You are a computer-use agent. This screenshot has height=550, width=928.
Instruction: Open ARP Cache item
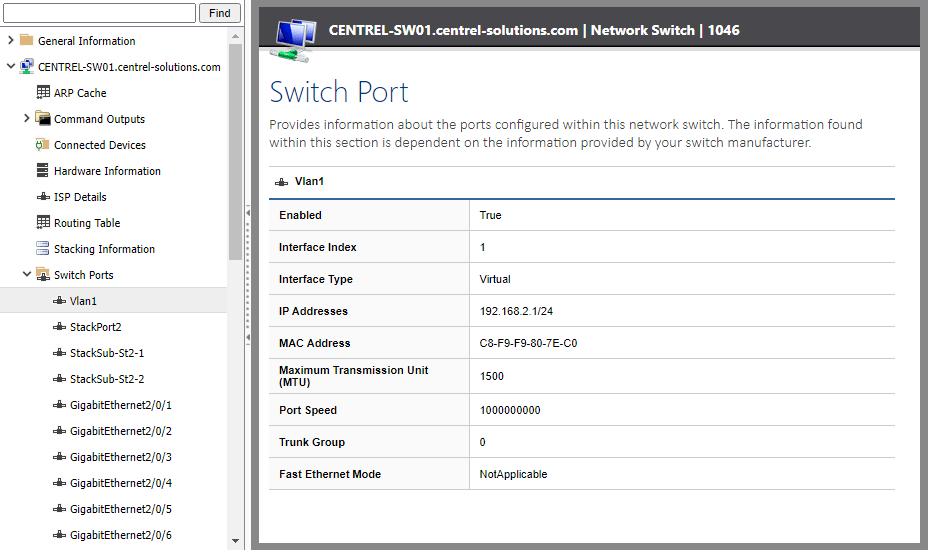pyautogui.click(x=80, y=93)
